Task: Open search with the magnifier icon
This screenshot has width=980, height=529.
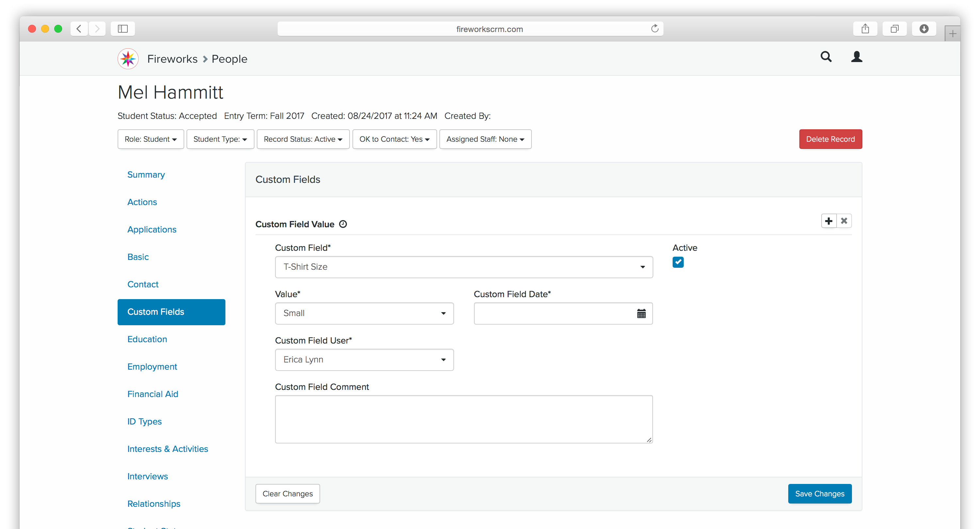Action: click(x=825, y=57)
